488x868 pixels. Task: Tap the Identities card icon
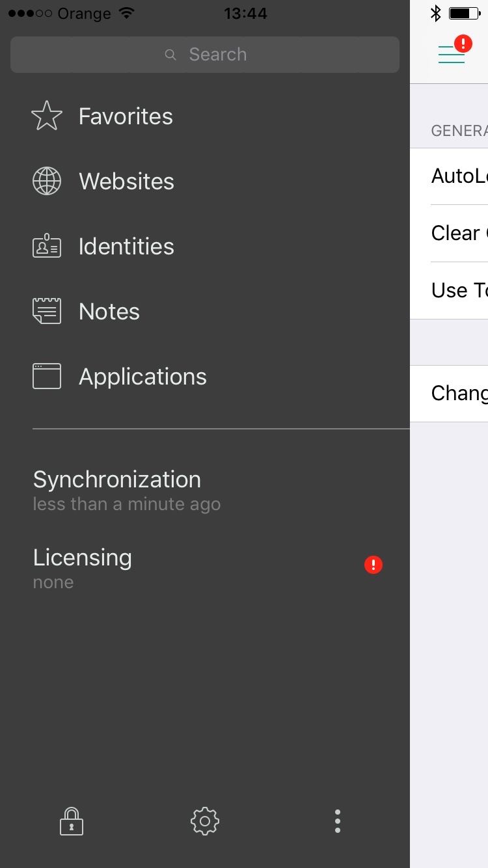coord(47,247)
